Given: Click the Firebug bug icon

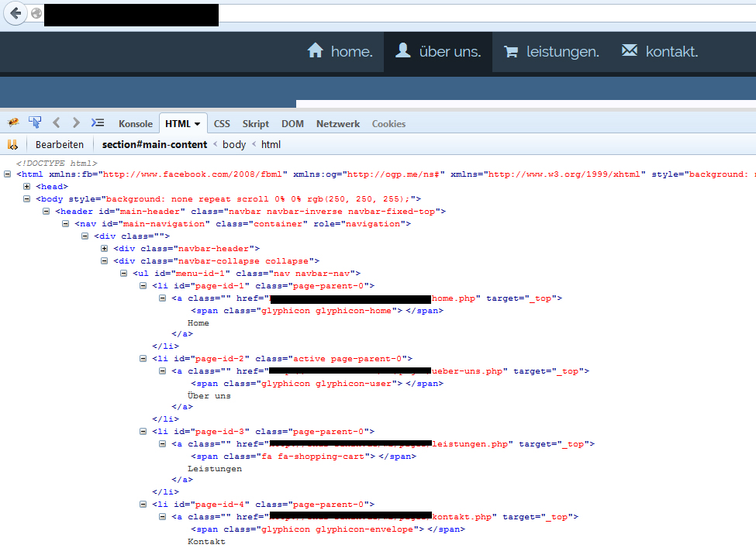Looking at the screenshot, I should click(x=13, y=122).
